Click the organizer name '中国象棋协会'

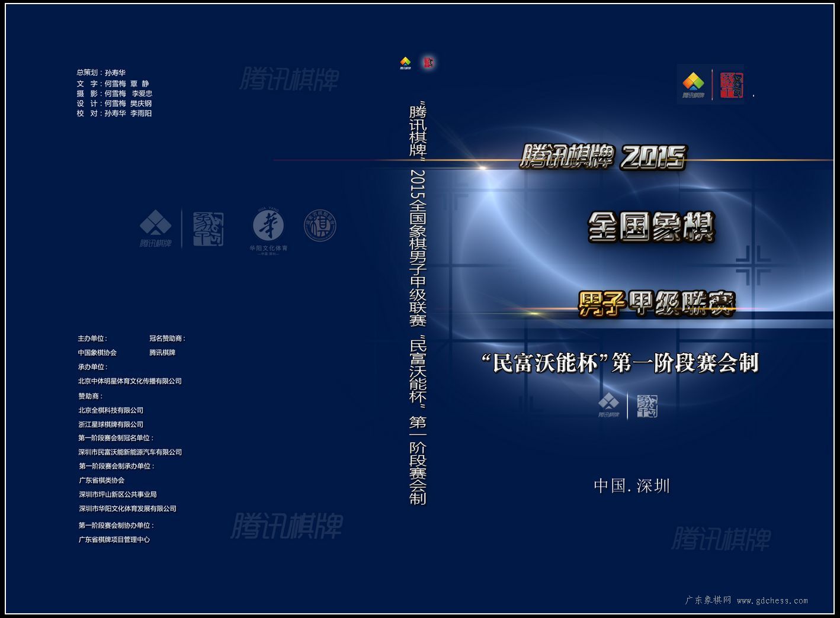[97, 353]
